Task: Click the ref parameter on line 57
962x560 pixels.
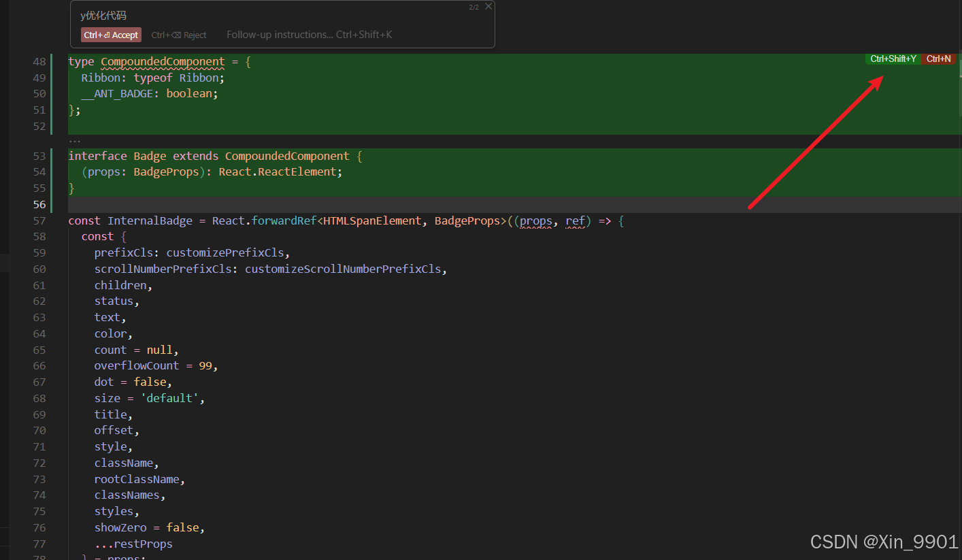Action: pos(575,220)
